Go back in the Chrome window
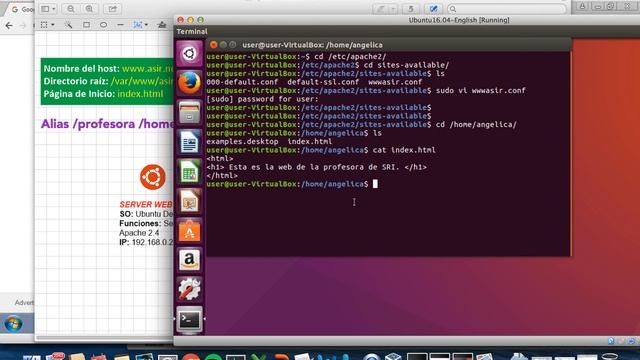This screenshot has height=360, width=640. pyautogui.click(x=9, y=25)
